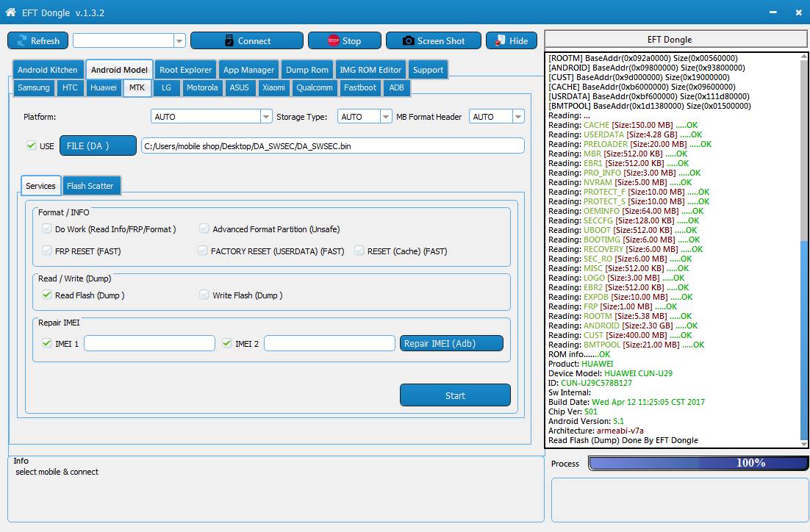This screenshot has width=810, height=532.
Task: Select the Fastboot tab
Action: (x=360, y=87)
